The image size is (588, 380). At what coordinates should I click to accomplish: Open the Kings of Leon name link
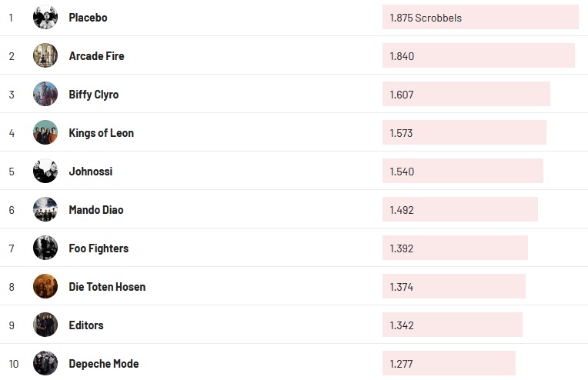(x=101, y=133)
